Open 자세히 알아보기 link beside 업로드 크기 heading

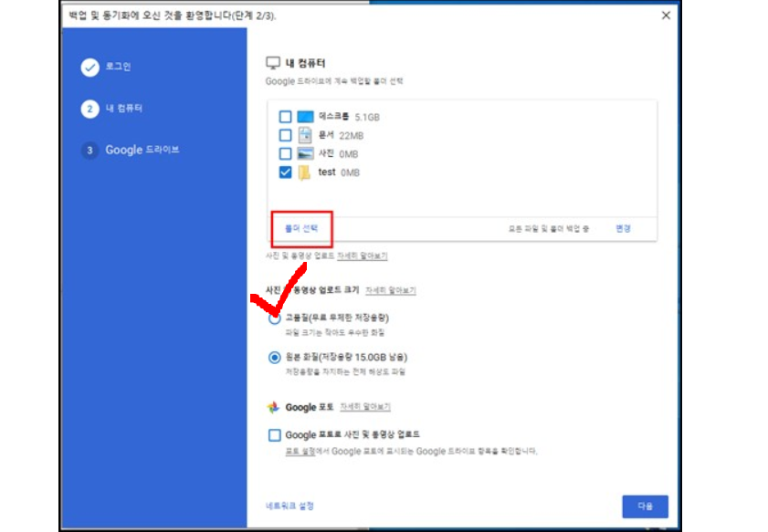point(390,290)
